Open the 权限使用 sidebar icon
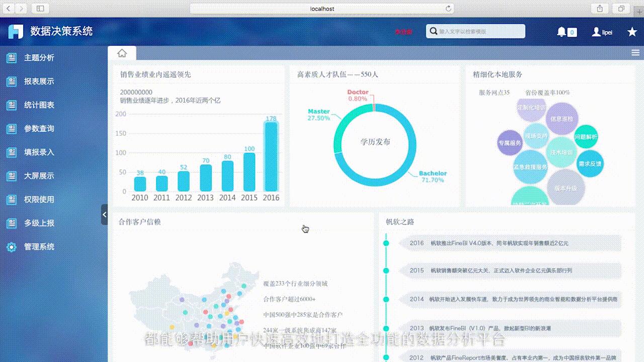The width and height of the screenshot is (644, 362). pyautogui.click(x=11, y=200)
